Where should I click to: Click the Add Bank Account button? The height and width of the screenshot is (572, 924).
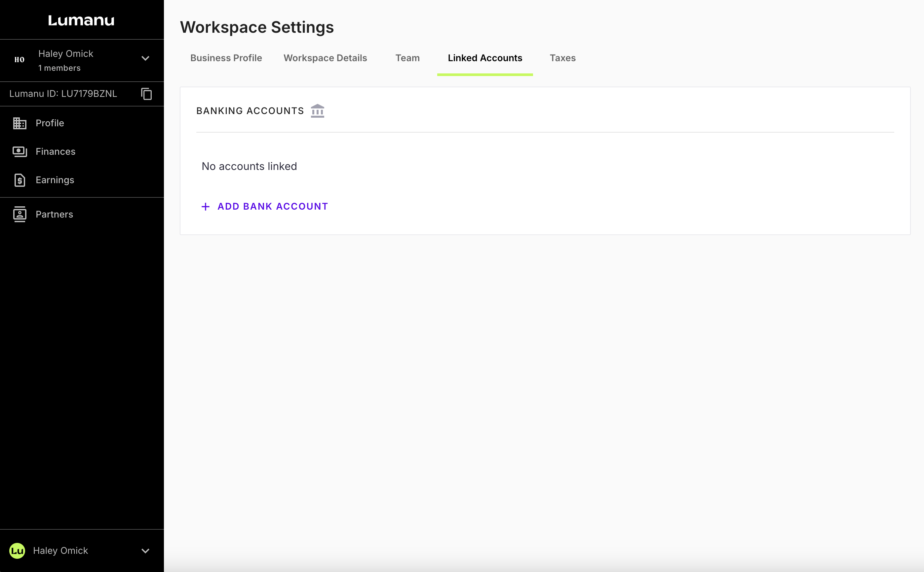tap(265, 206)
